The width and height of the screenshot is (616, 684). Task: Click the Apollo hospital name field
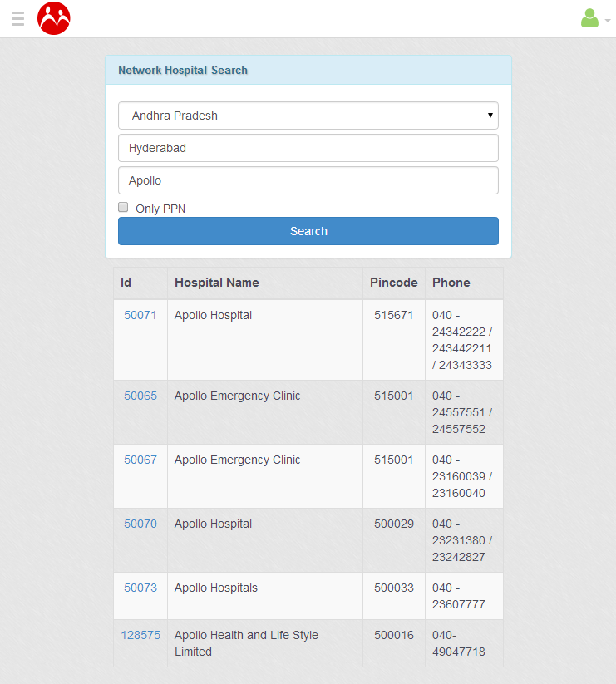coord(308,180)
